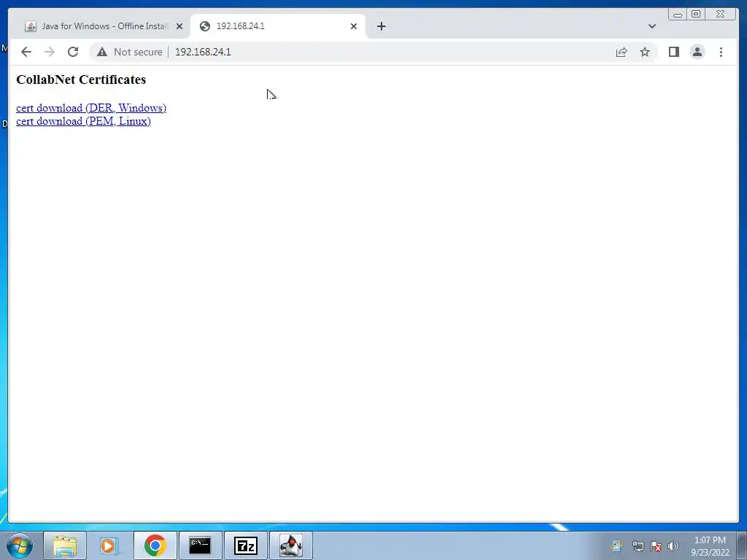Bookmark this page with the star icon
Screen dimensions: 747x560
(x=645, y=52)
